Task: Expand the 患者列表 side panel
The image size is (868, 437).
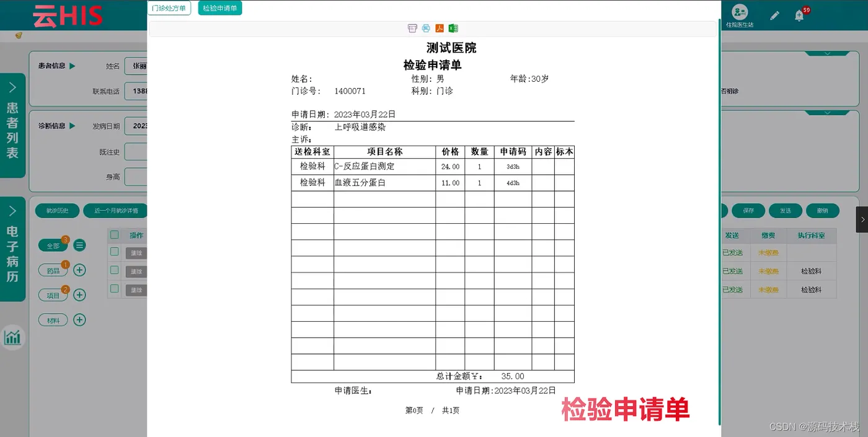Action: pos(12,125)
